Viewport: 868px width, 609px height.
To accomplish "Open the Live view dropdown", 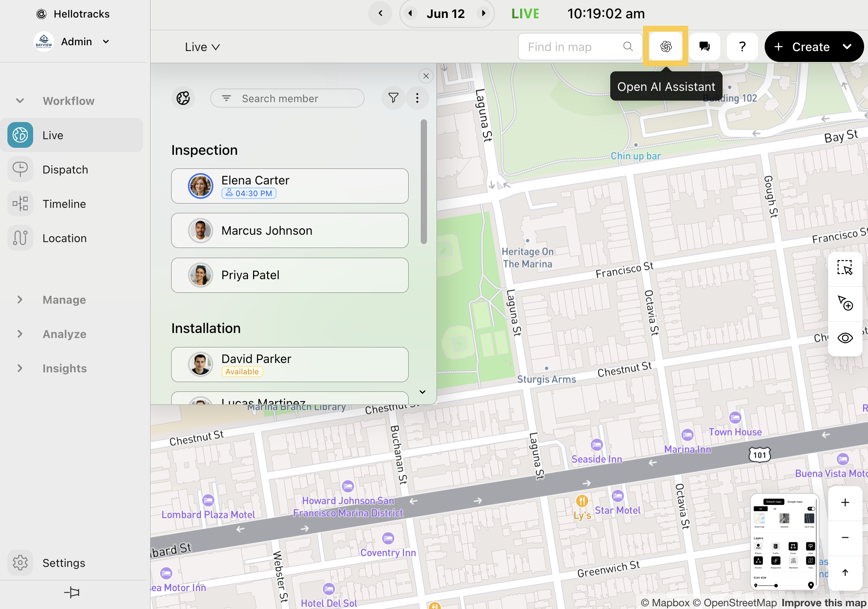I will [x=202, y=47].
